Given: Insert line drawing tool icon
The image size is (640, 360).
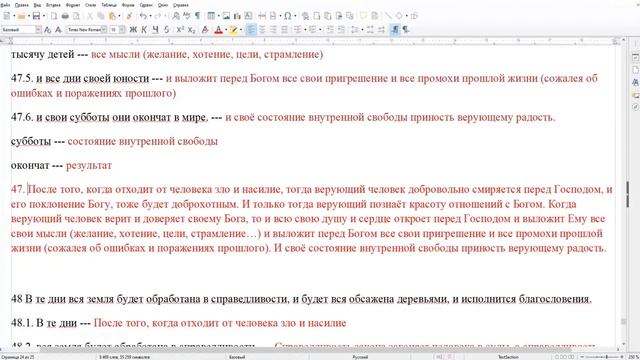Looking at the screenshot, I should [x=388, y=16].
